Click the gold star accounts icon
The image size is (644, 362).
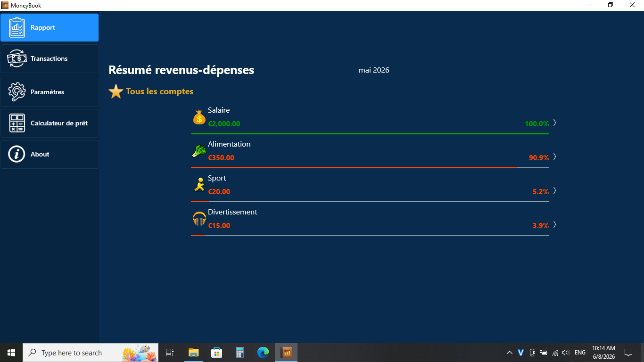[x=116, y=91]
